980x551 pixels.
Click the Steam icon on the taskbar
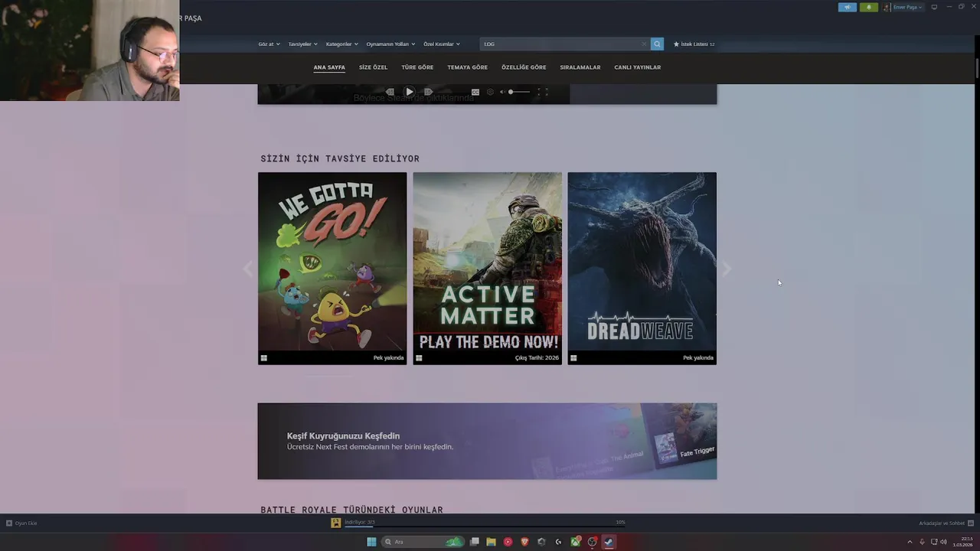point(609,542)
